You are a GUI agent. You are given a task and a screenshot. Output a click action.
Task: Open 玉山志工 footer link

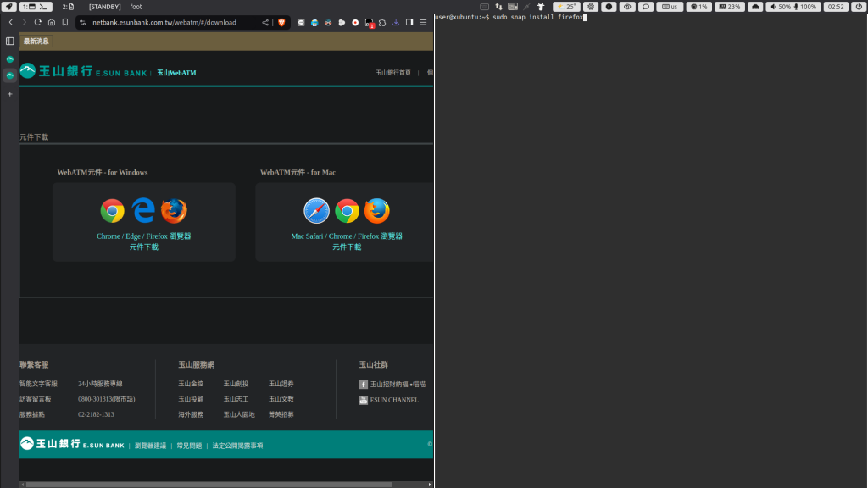[236, 399]
